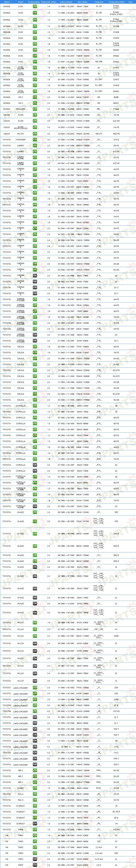Viewport: 136px width, 868px height.
Task: Click the Oznaczenie silnika column header
Action: click(x=116, y=2)
